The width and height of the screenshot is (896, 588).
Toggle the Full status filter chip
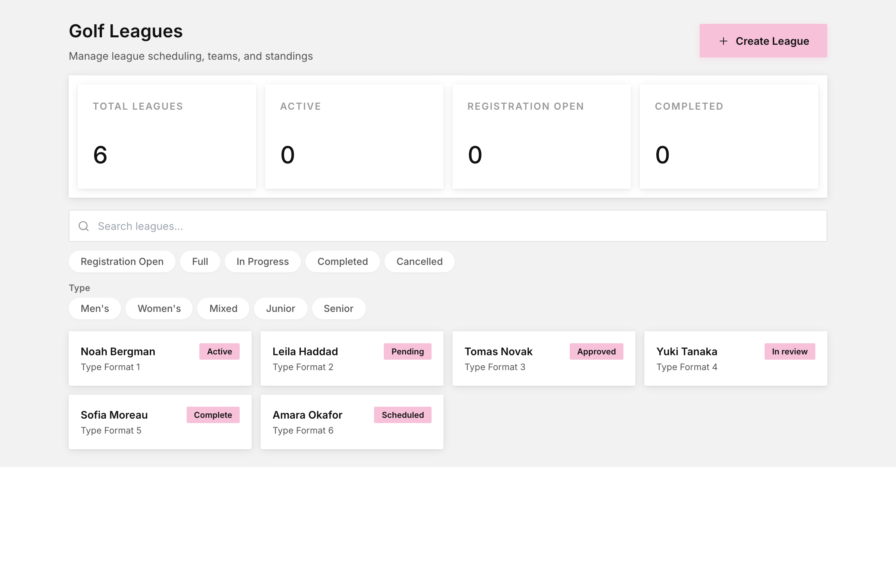(x=200, y=262)
